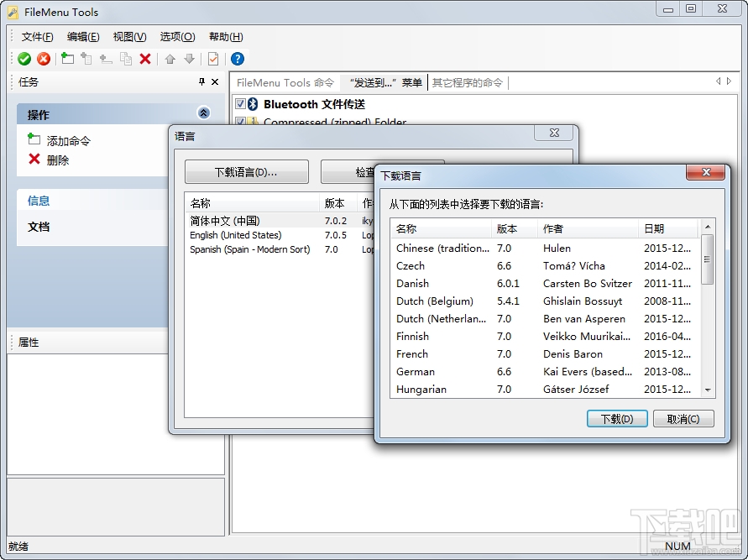Select Spanish (Spain - Modern Sort) row
Image resolution: width=748 pixels, height=560 pixels.
click(x=280, y=249)
